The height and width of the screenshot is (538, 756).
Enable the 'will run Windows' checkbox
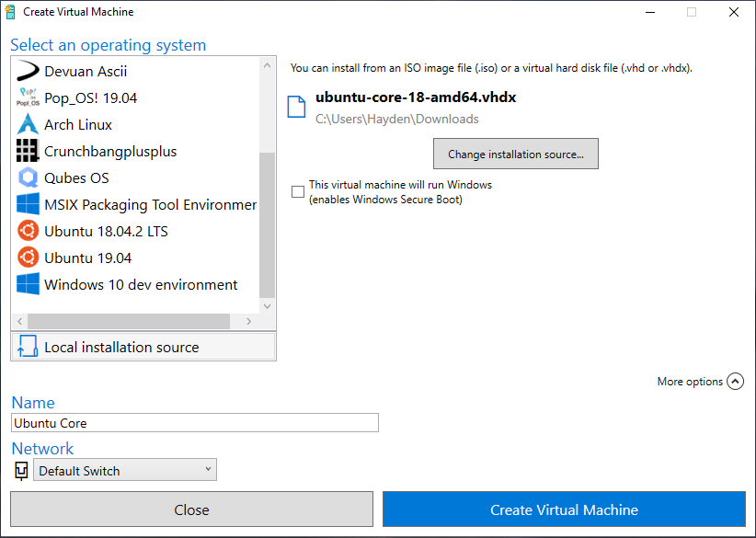[x=298, y=191]
